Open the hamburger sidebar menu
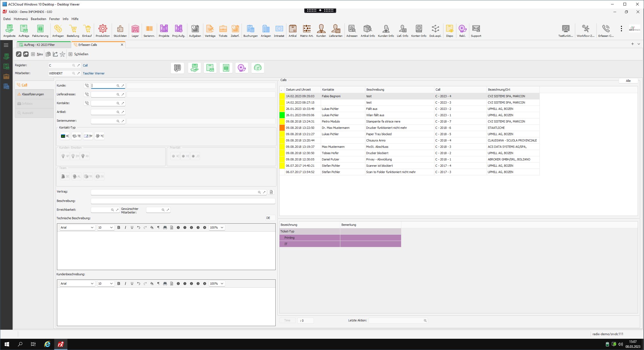644x350 pixels. [x=6, y=45]
